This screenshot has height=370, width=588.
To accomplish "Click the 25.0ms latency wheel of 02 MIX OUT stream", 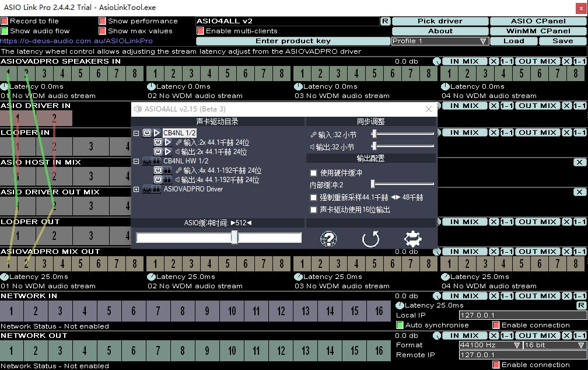I will 152,277.
